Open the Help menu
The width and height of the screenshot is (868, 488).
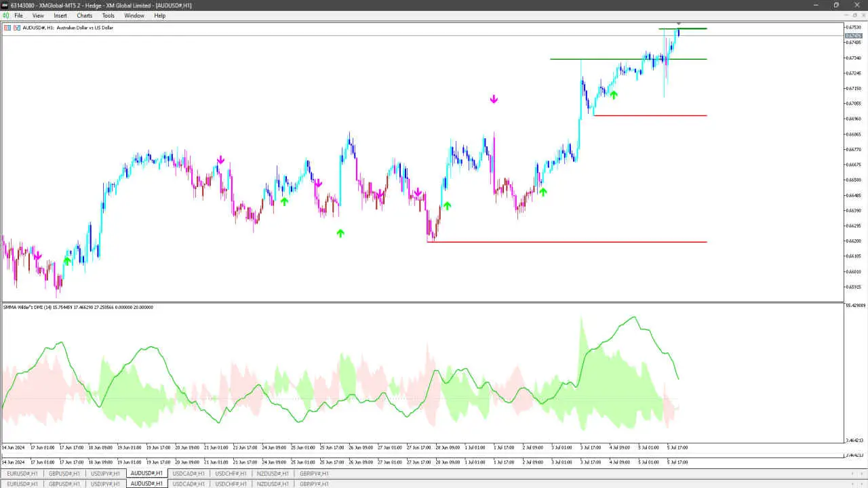coord(159,16)
